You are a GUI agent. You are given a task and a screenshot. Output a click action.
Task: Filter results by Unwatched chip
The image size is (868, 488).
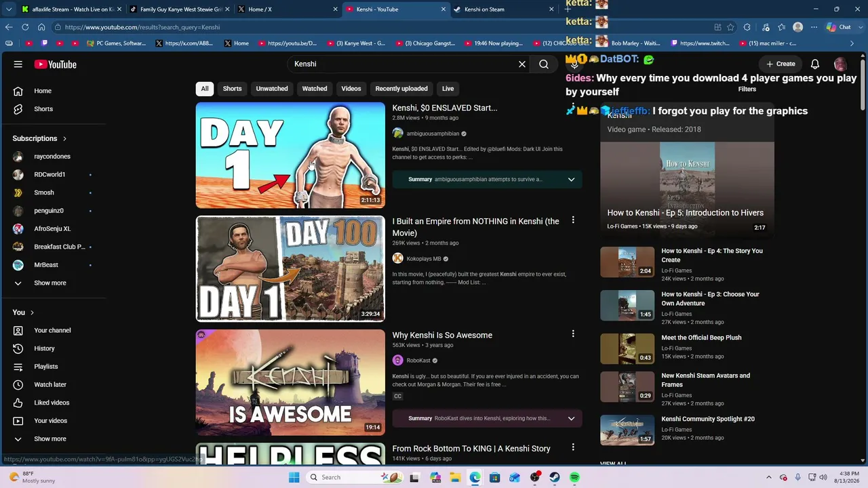coord(272,89)
